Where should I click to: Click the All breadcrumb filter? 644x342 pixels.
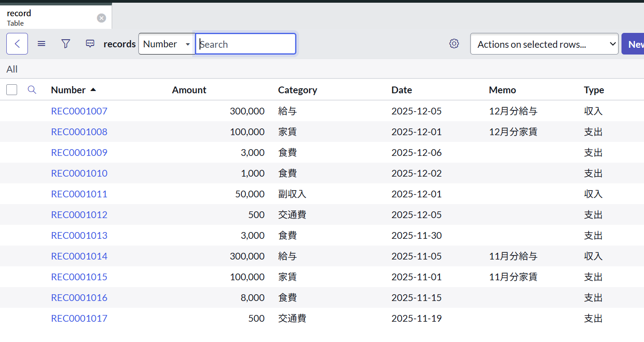coord(12,69)
